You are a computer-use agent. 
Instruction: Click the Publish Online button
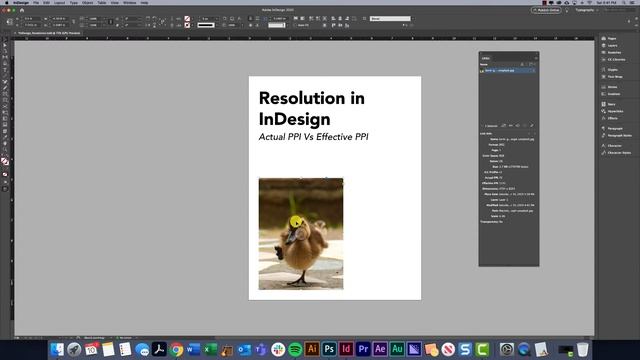(546, 10)
